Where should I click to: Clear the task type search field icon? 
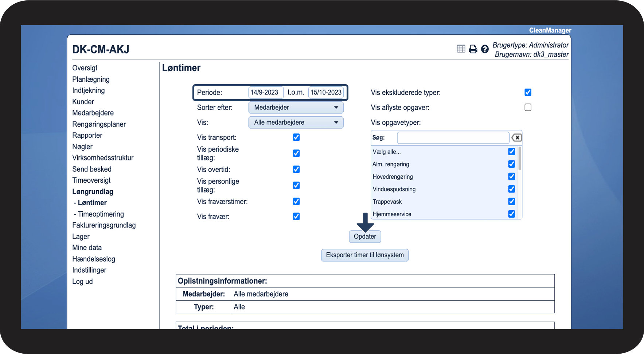(516, 137)
